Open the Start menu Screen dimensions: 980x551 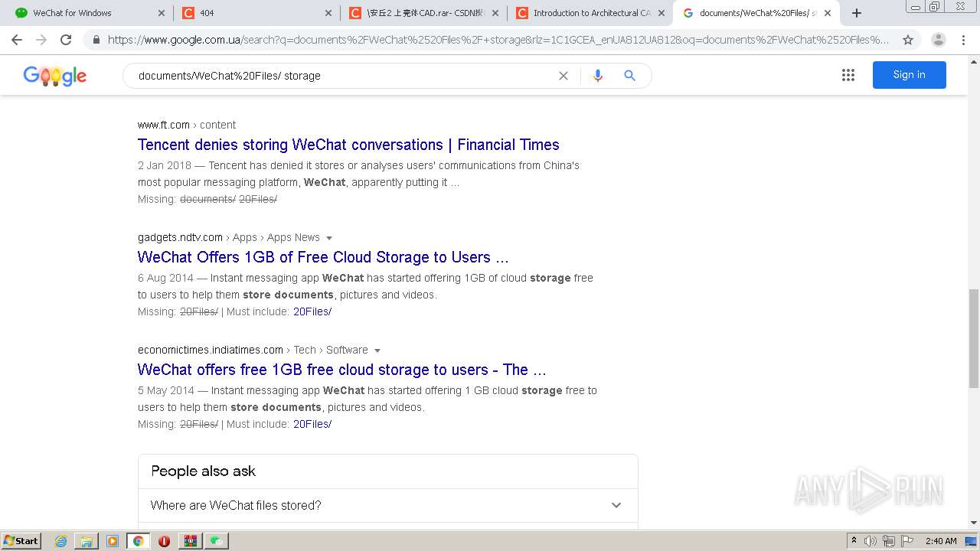21,541
